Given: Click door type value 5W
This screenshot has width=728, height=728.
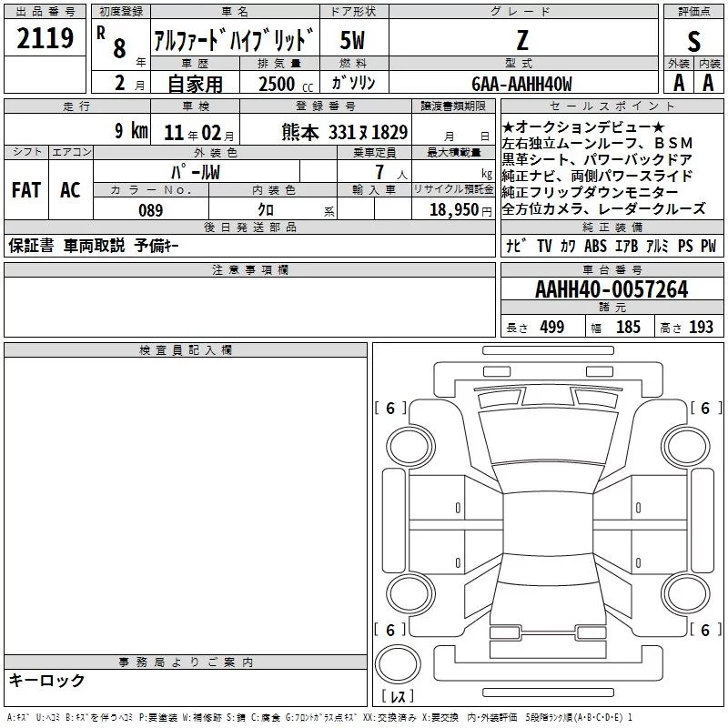Looking at the screenshot, I should 353,40.
